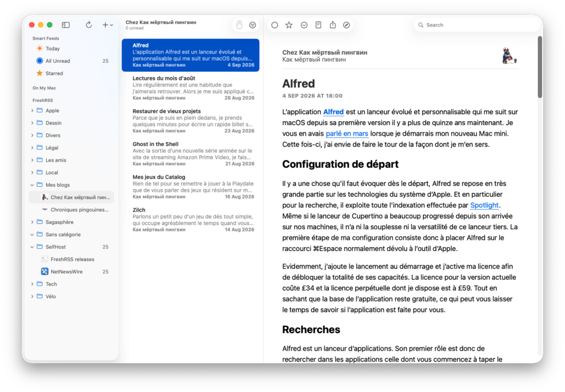Click the Starred star icon in sidebar

click(x=40, y=73)
